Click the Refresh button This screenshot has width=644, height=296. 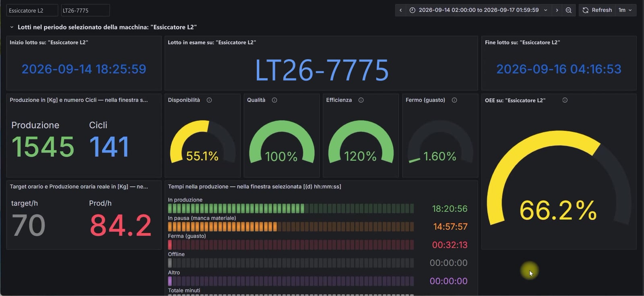597,10
